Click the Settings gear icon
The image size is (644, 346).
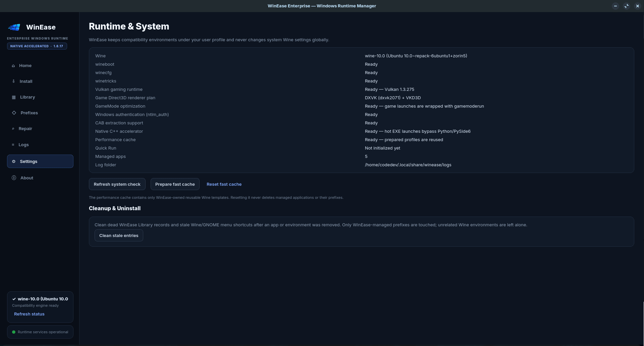14,162
